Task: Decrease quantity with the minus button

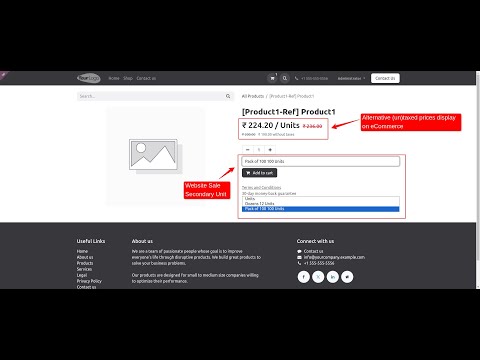Action: coord(248,150)
